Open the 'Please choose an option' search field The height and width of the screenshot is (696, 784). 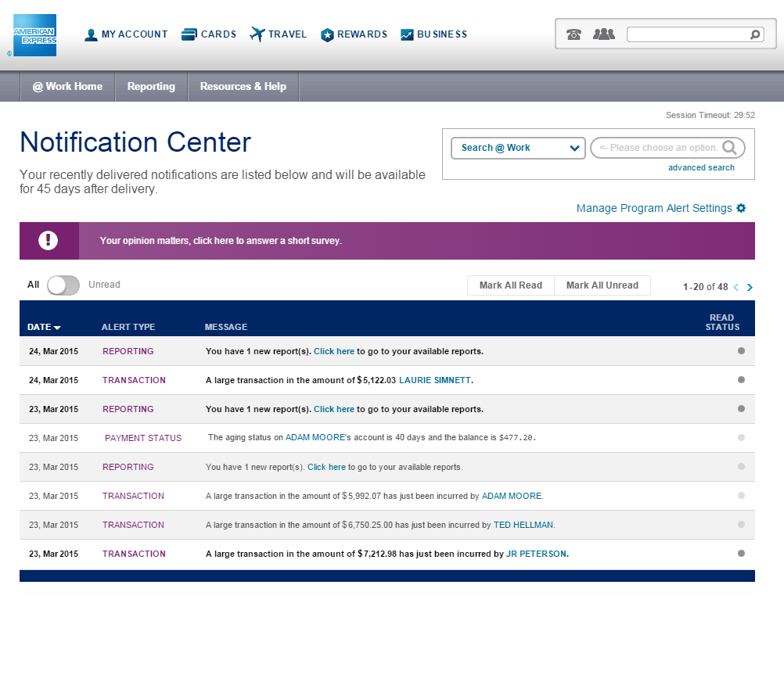(x=657, y=148)
